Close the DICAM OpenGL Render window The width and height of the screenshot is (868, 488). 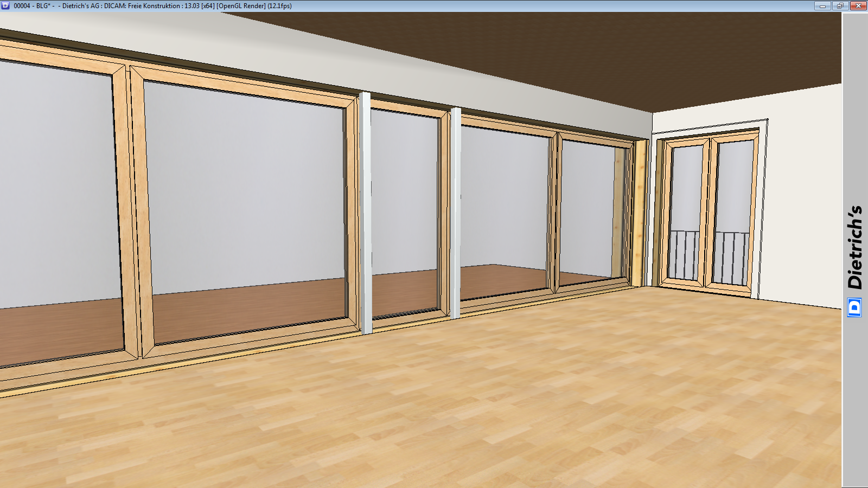(x=858, y=5)
